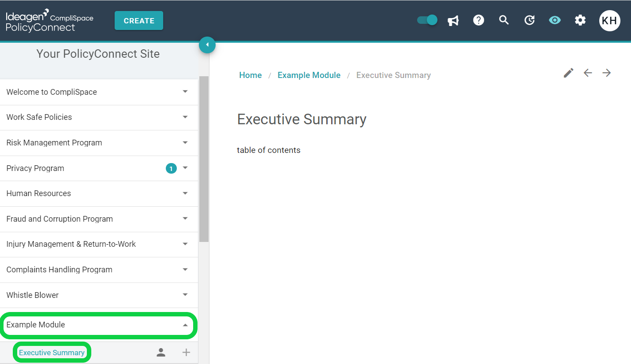Add new content with the plus icon
631x364 pixels.
(x=186, y=352)
